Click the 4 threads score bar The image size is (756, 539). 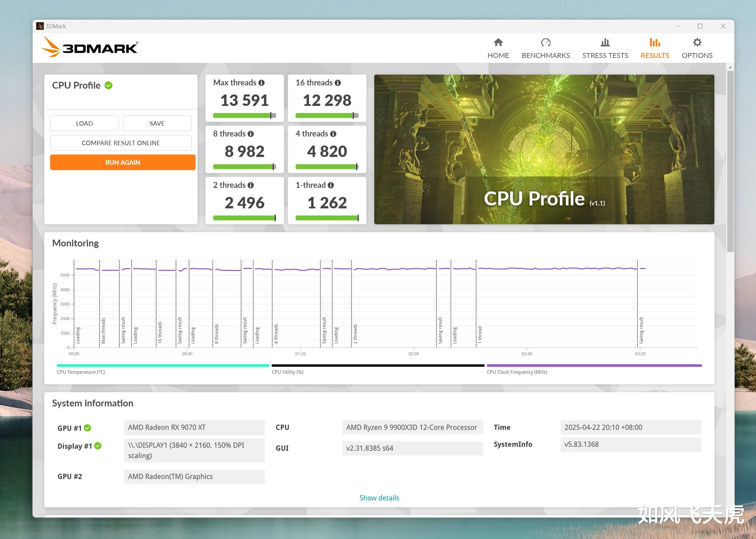coord(327,167)
